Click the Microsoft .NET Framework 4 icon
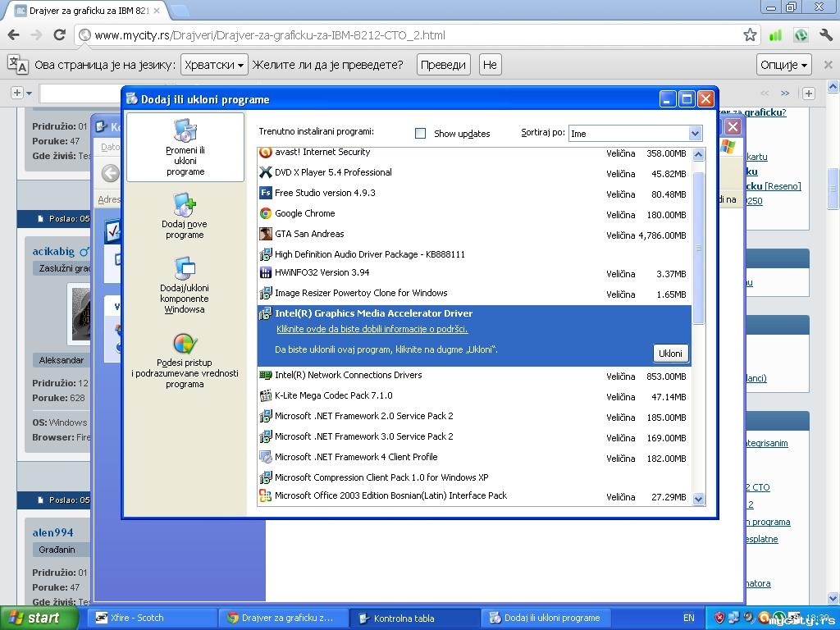This screenshot has width=840, height=630. coord(265,457)
